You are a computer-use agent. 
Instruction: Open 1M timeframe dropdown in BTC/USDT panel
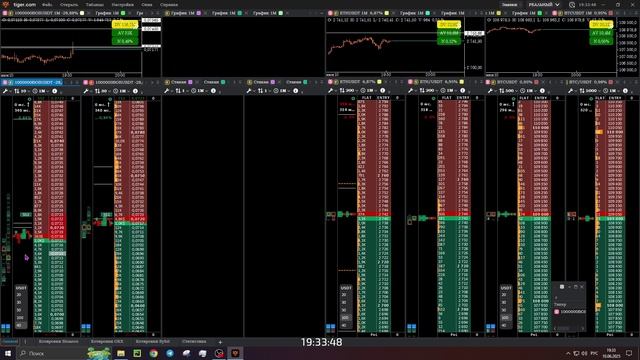click(x=611, y=91)
